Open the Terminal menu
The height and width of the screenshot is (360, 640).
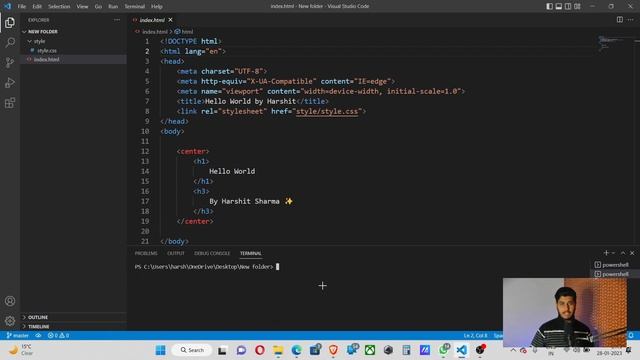point(135,6)
